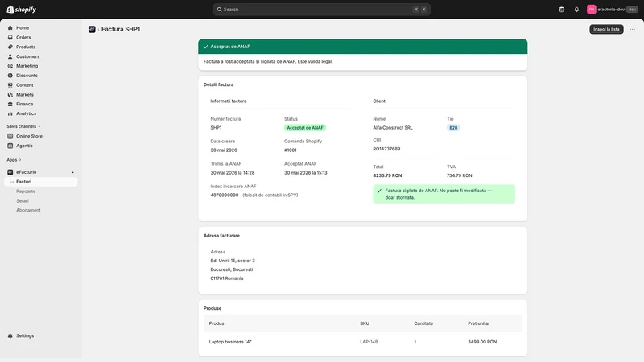Image resolution: width=644 pixels, height=362 pixels.
Task: Click the Orders inbox icon
Action: click(10, 37)
